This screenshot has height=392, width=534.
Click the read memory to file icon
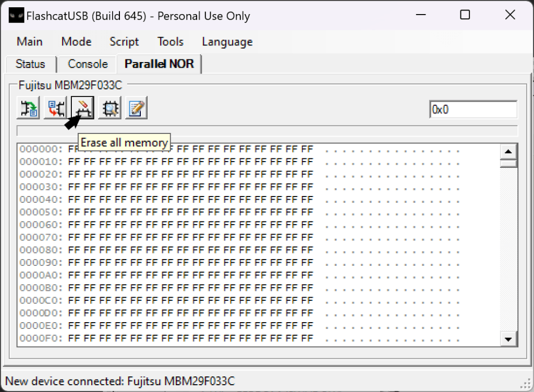tap(29, 108)
